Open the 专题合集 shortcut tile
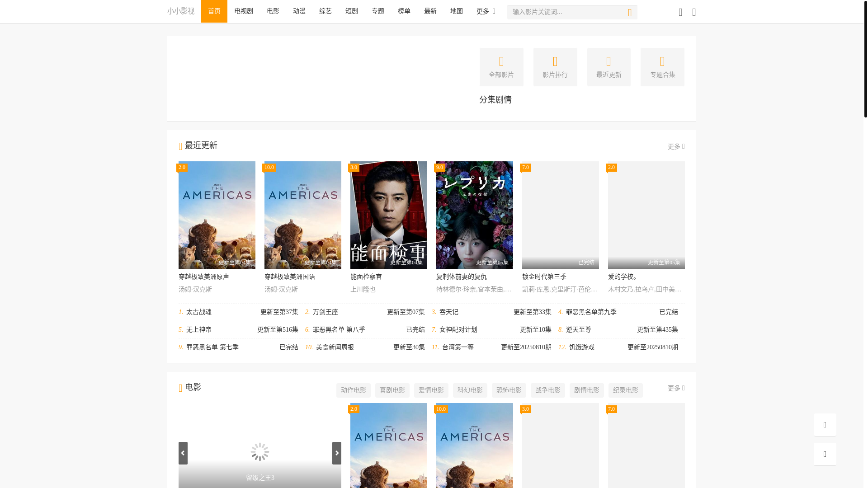Viewport: 868px width, 488px height. point(662,67)
